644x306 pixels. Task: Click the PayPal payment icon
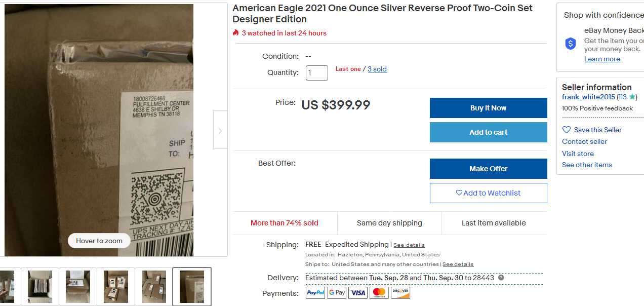pyautogui.click(x=315, y=293)
